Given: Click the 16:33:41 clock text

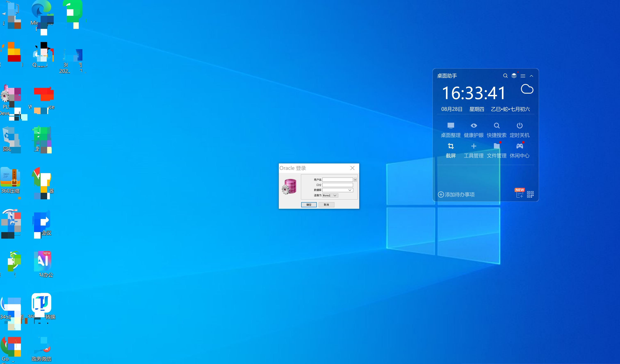Looking at the screenshot, I should click(474, 93).
